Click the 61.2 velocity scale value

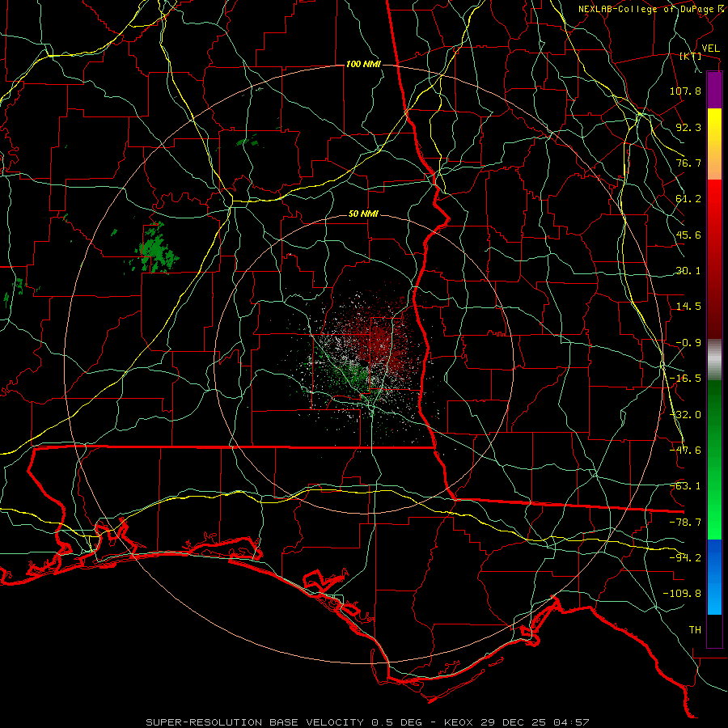[688, 199]
